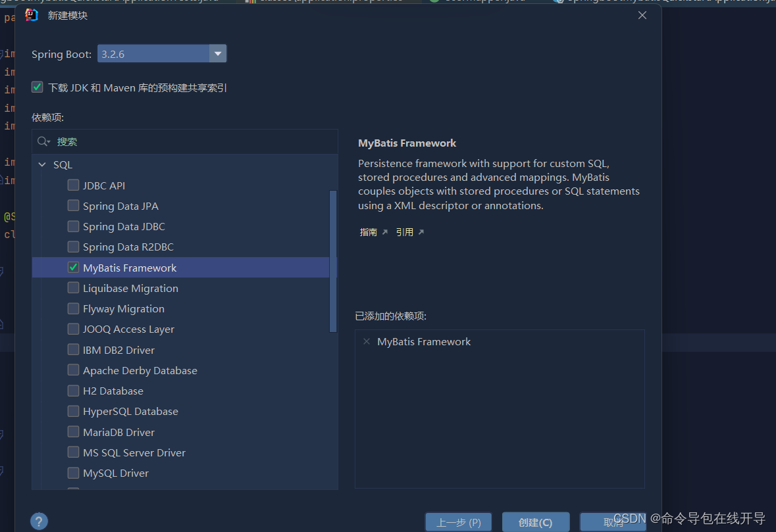Check the Liquibase Migration dependency
Image resolution: width=776 pixels, height=532 pixels.
tap(73, 287)
